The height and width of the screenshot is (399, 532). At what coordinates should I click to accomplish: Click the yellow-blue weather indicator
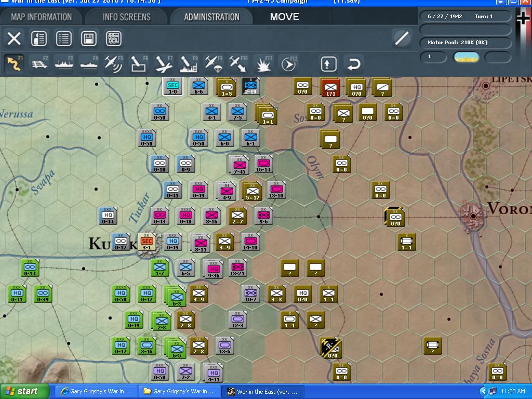[x=466, y=57]
